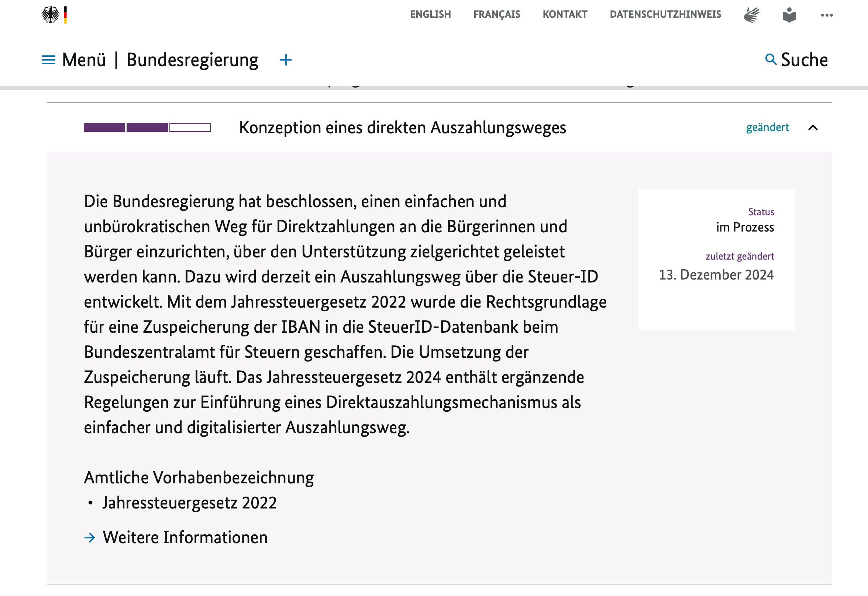The image size is (868, 596).
Task: Click the geändert status label
Action: 768,128
